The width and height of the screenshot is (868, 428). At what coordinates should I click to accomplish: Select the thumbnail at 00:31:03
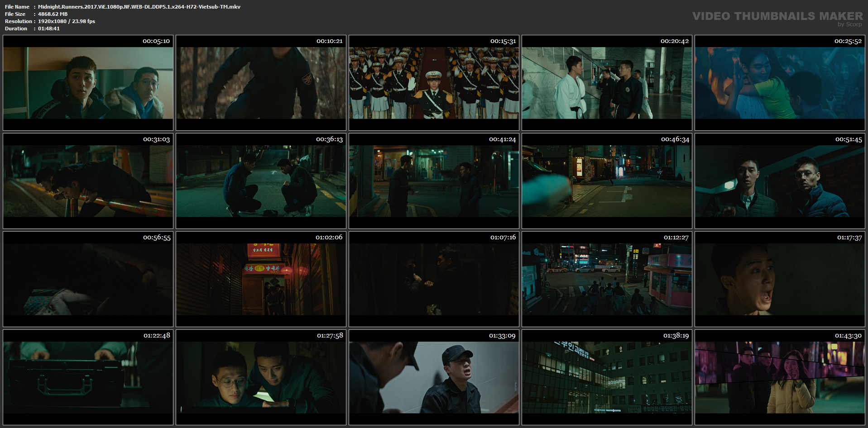coord(88,181)
